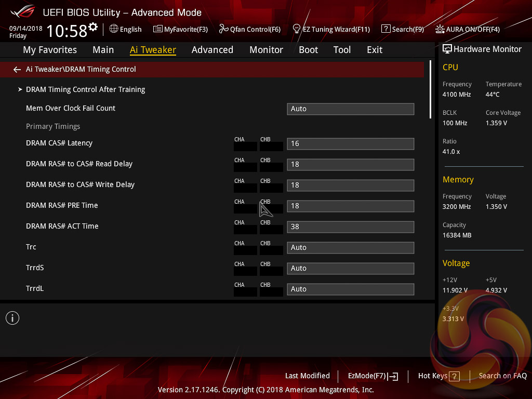Viewport: 532px width, 399px height.
Task: Open Search on FAQ link
Action: pos(502,376)
